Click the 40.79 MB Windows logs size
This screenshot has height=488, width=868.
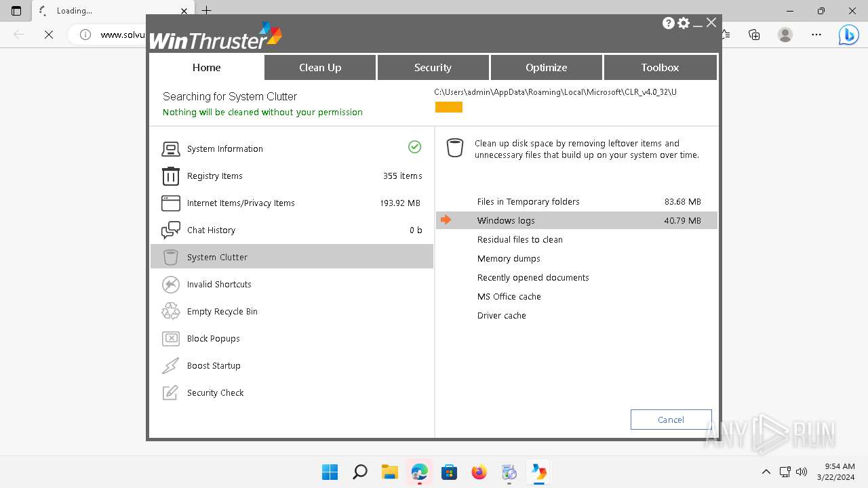click(x=683, y=220)
